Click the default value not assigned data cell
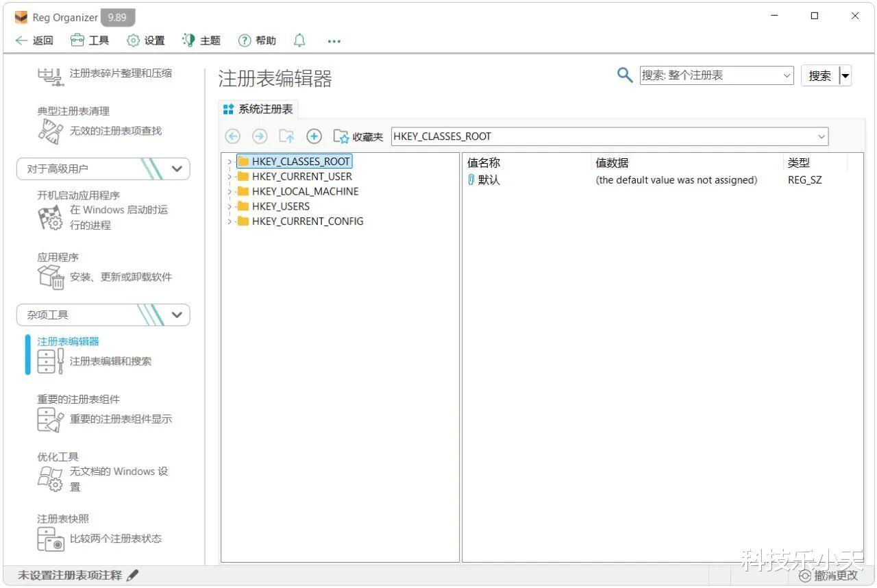This screenshot has width=877, height=588. [x=676, y=180]
